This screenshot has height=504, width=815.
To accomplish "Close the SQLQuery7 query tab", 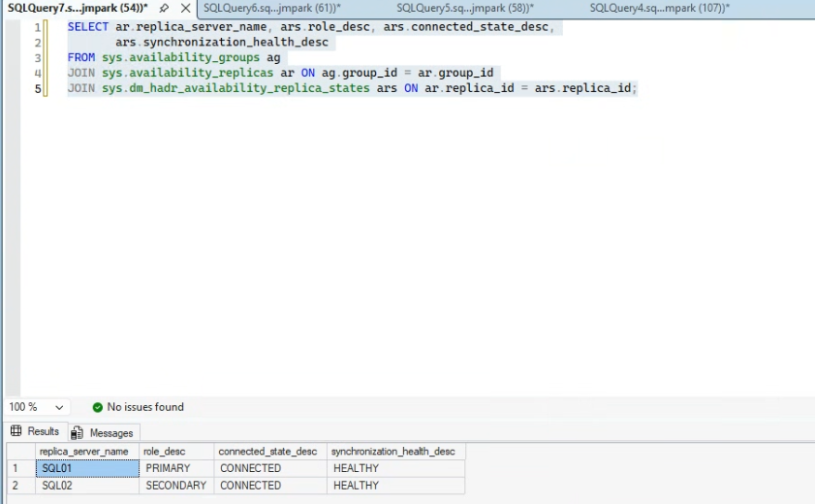I will 185,8.
